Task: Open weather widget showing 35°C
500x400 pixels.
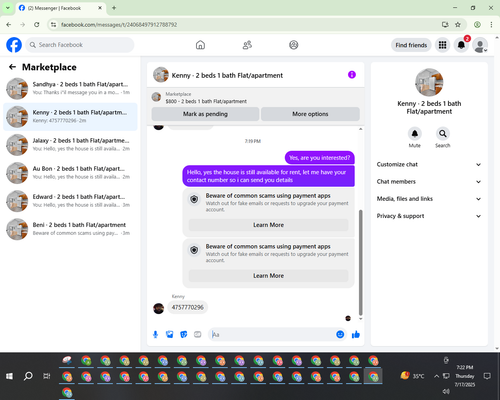Action: coord(412,376)
